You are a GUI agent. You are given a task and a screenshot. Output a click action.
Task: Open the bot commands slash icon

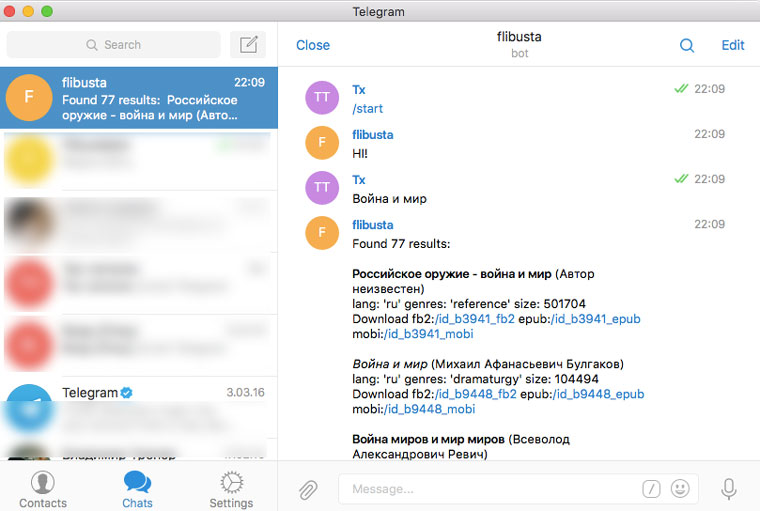pos(651,489)
